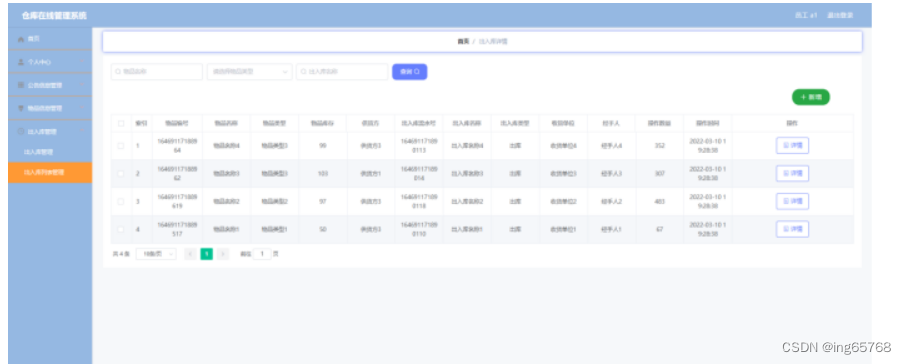Screen dimensions: 906x364
Task: Expand the chevron next to 物品信息管理
Action: (81, 108)
